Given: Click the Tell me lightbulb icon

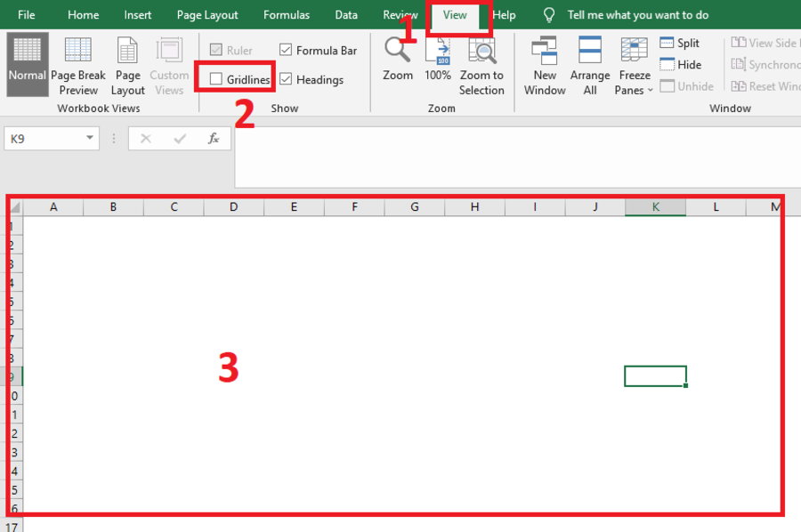Looking at the screenshot, I should point(549,15).
